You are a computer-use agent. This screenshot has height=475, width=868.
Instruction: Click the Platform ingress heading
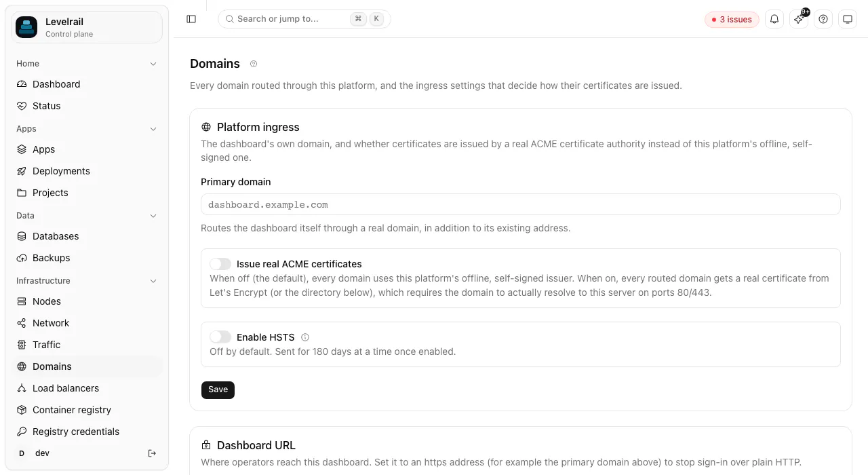[x=258, y=127]
